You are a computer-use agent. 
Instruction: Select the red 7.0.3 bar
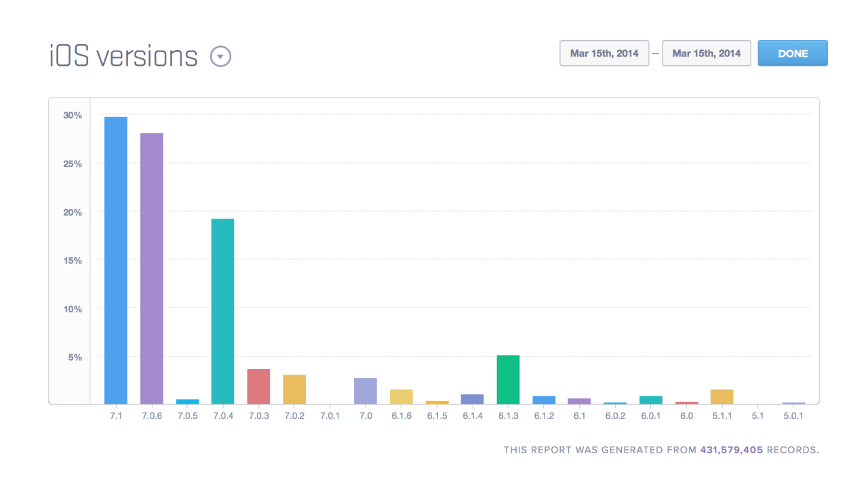click(258, 387)
